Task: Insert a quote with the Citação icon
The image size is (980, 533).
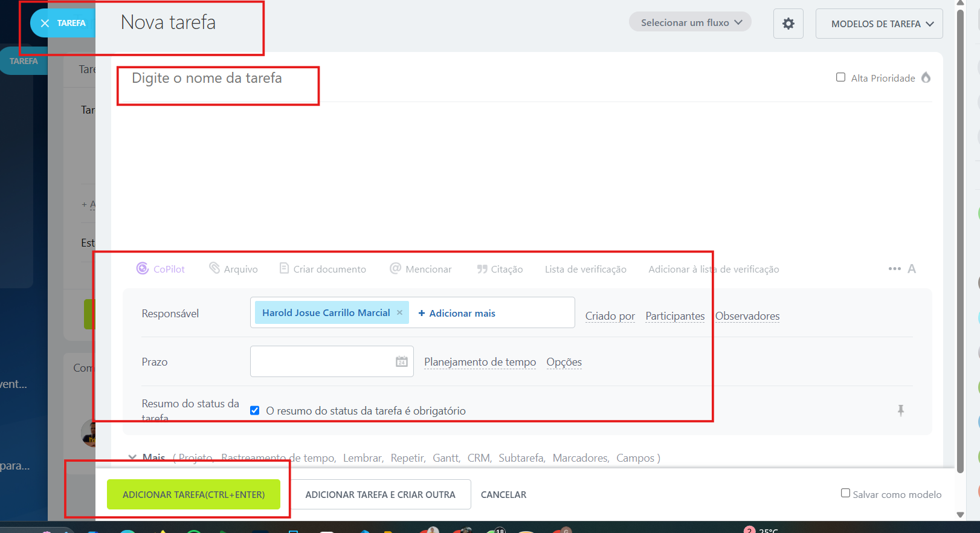Action: (482, 269)
